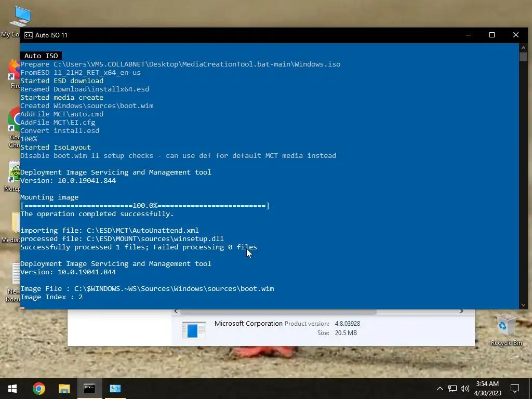The width and height of the screenshot is (532, 399).
Task: Click the product version 4.8.03928 value
Action: (x=348, y=324)
